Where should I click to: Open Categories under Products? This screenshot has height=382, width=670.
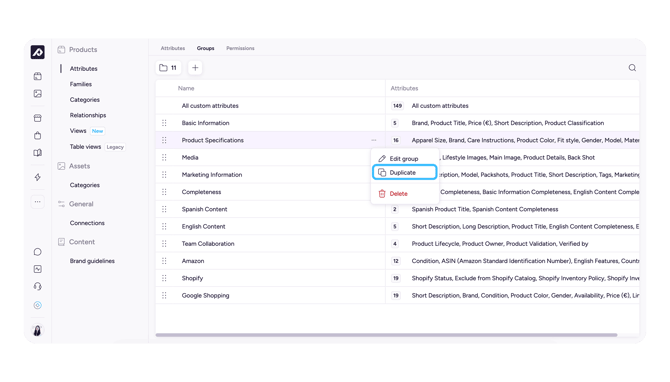click(x=85, y=100)
